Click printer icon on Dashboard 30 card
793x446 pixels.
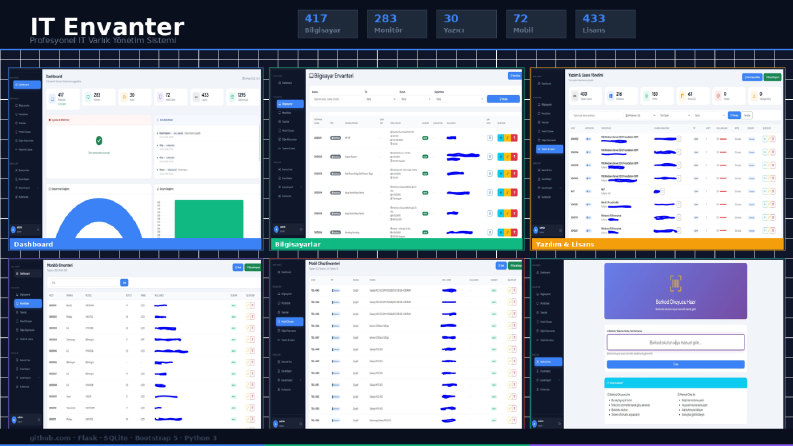click(124, 97)
